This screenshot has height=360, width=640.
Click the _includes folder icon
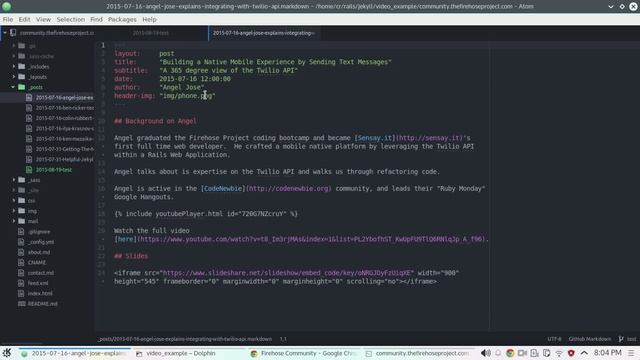22,66
